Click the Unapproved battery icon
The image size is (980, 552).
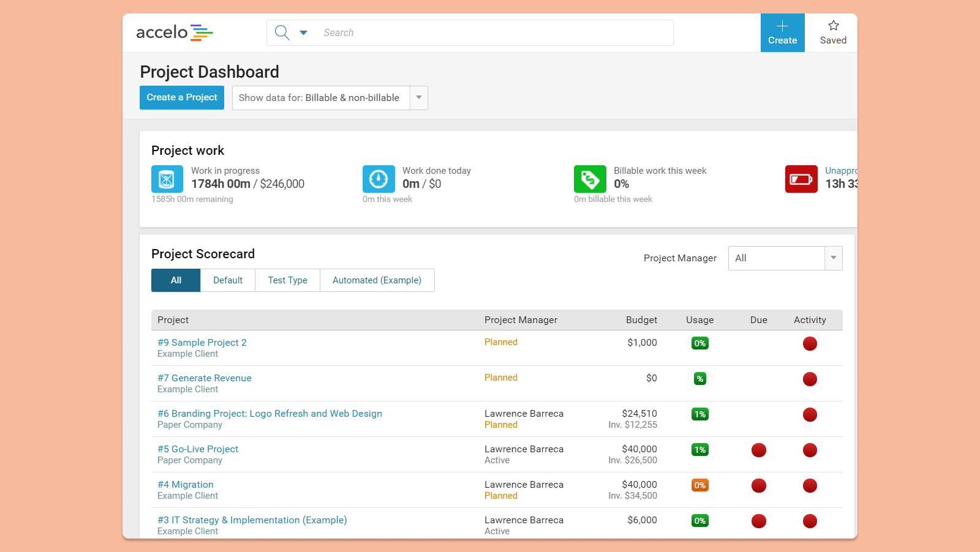tap(801, 179)
